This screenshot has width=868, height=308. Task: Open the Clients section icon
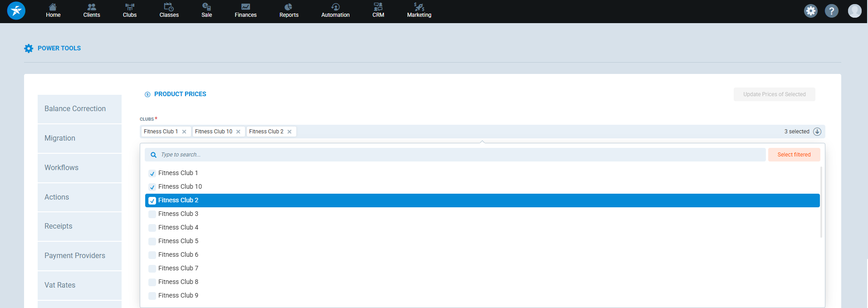click(x=92, y=7)
